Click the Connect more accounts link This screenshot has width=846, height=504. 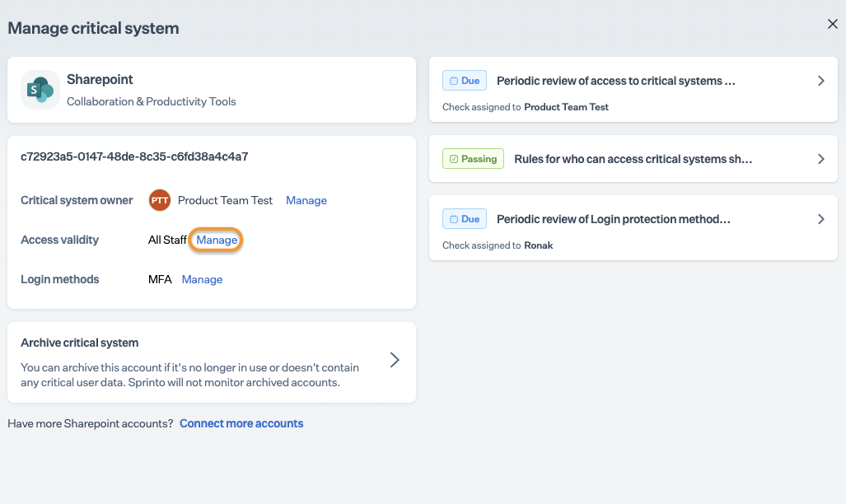point(241,423)
